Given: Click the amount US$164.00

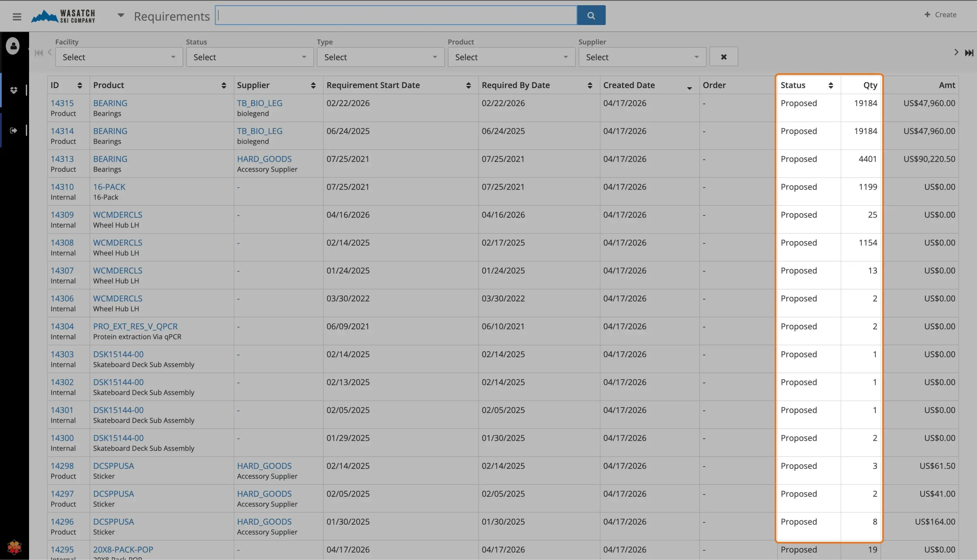Looking at the screenshot, I should [935, 522].
